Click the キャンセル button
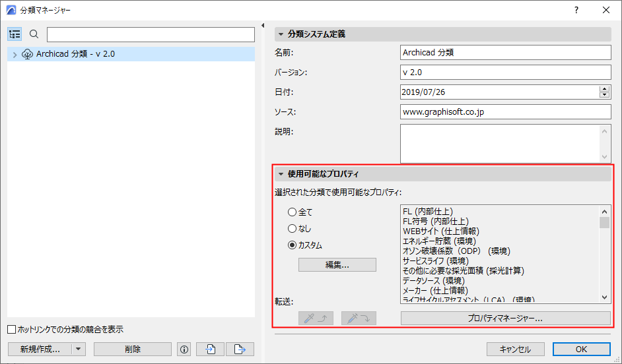 pyautogui.click(x=515, y=349)
